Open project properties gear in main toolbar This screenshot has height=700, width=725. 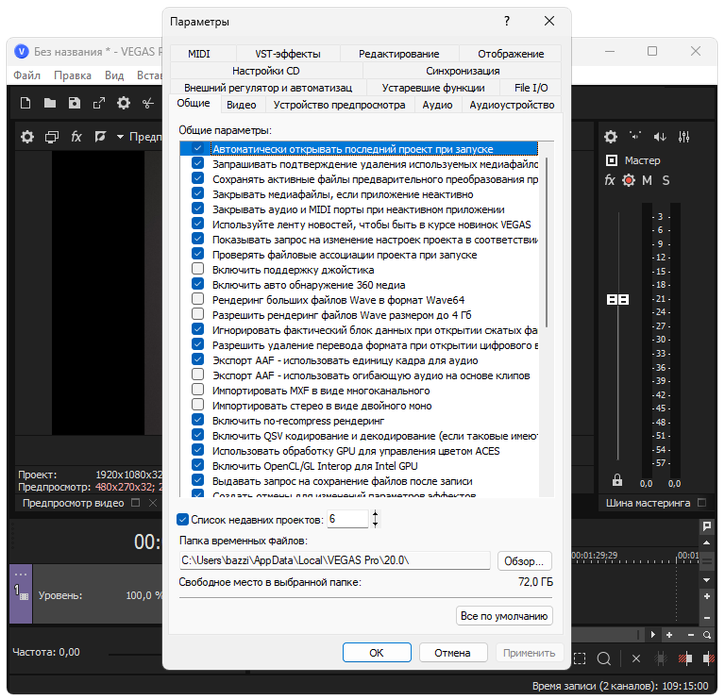click(x=123, y=103)
